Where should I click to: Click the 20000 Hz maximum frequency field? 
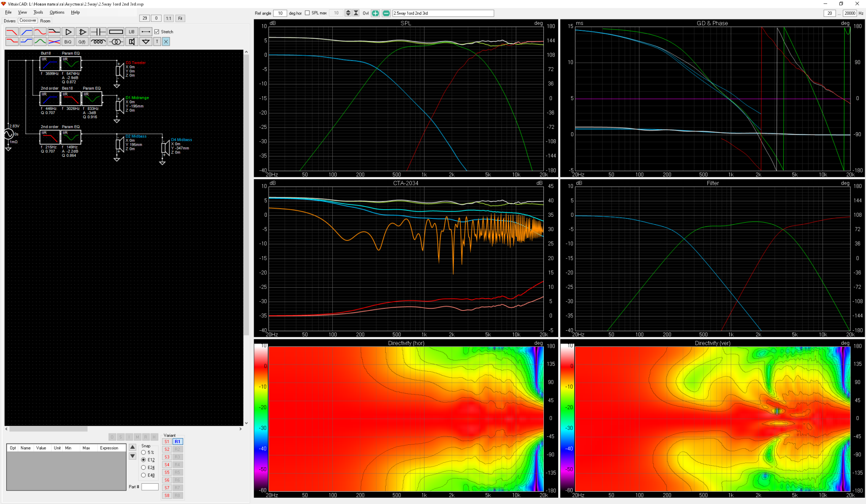coord(850,13)
